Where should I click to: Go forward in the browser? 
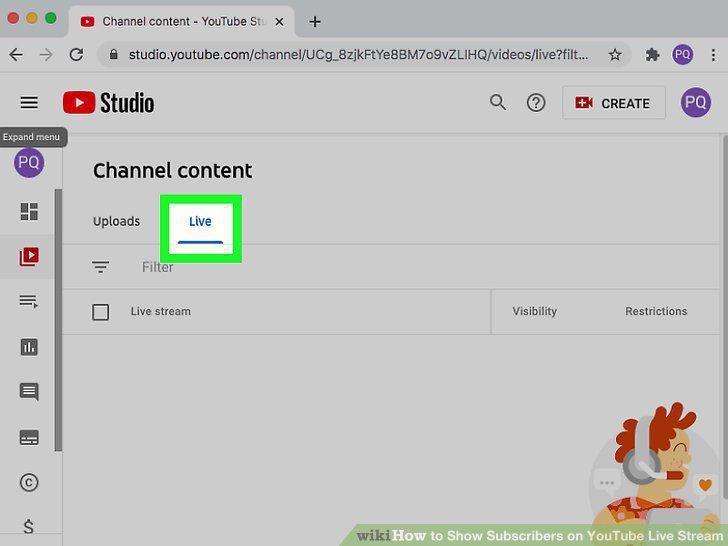point(46,55)
